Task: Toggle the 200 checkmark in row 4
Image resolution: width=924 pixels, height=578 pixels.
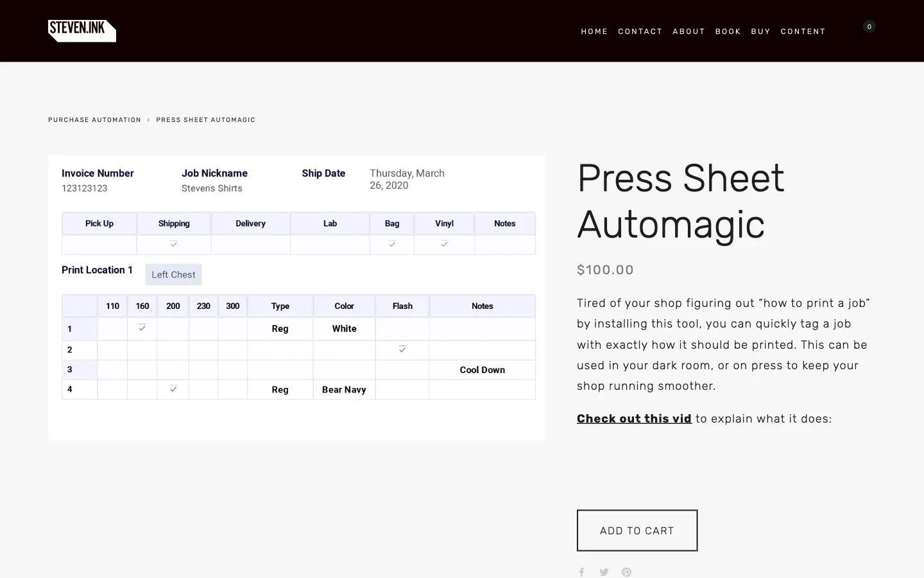Action: coord(173,389)
